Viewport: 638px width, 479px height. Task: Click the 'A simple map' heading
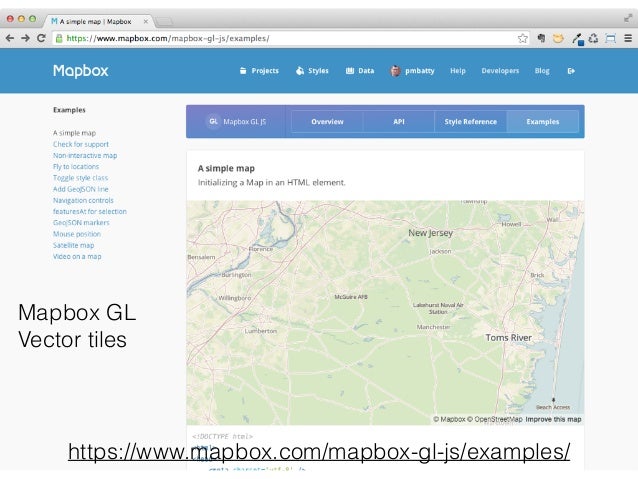click(x=226, y=168)
